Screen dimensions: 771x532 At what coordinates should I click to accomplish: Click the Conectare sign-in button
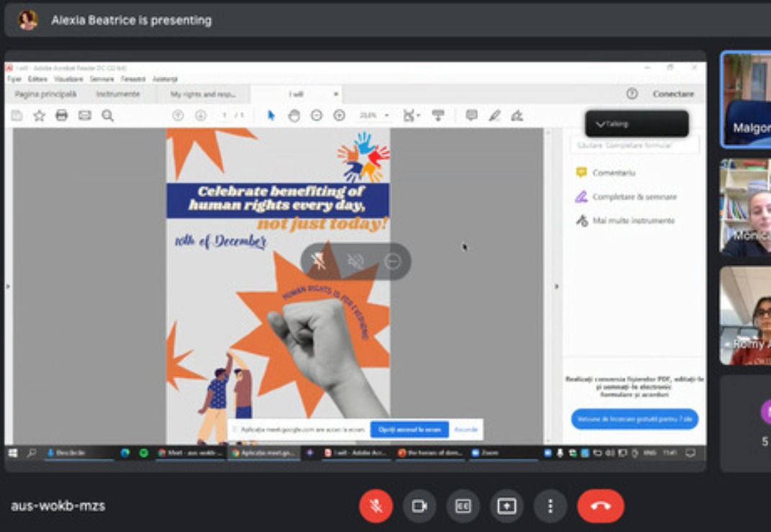tap(673, 94)
